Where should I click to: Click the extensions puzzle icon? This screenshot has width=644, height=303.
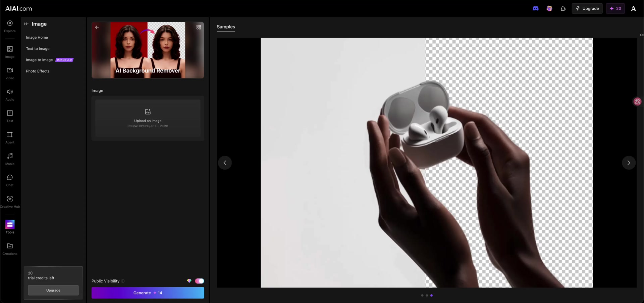tap(563, 8)
